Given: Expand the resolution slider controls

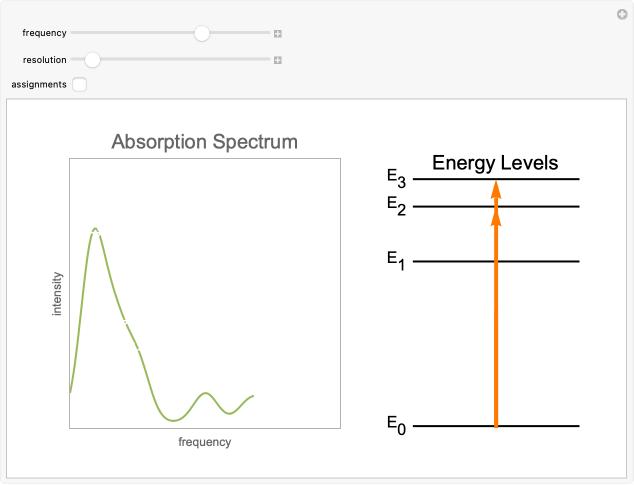Looking at the screenshot, I should click(278, 60).
